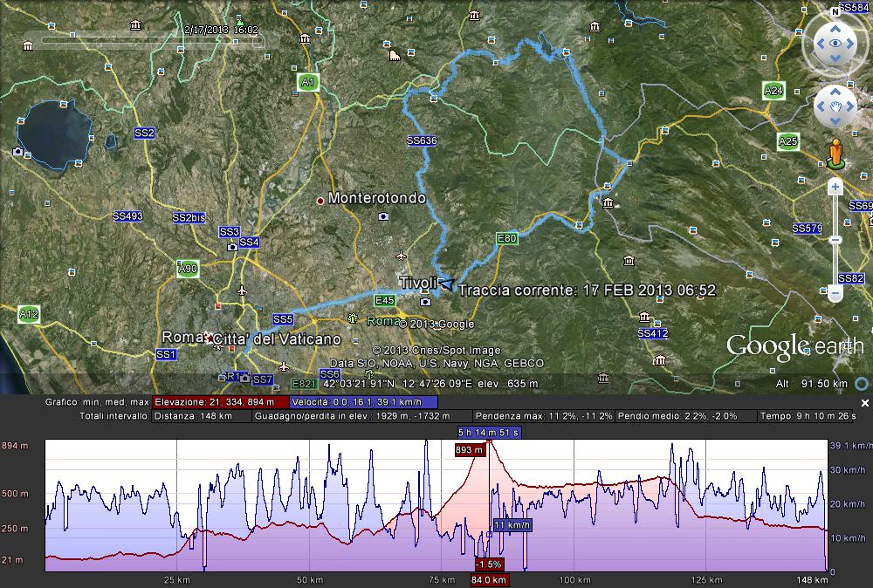
Task: Click the airplane icon above Tivoli
Action: [x=401, y=256]
